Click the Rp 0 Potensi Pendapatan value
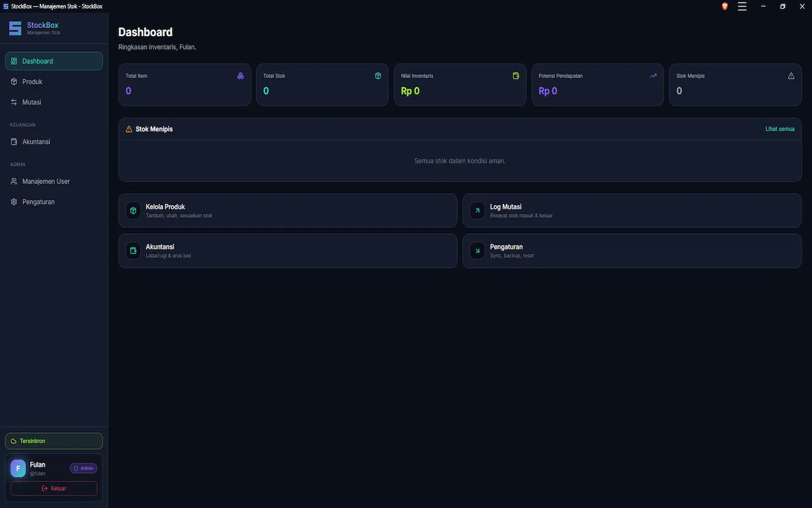The width and height of the screenshot is (812, 508). (548, 91)
